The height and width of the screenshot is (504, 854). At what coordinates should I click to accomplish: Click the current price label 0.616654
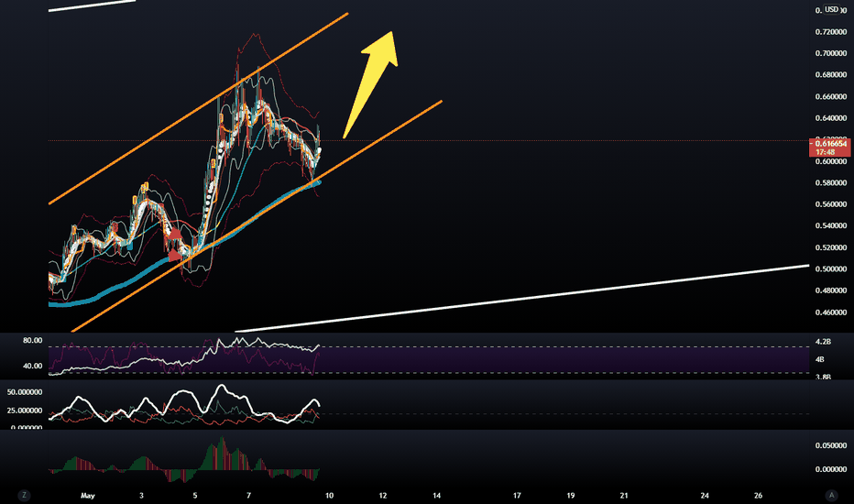830,144
